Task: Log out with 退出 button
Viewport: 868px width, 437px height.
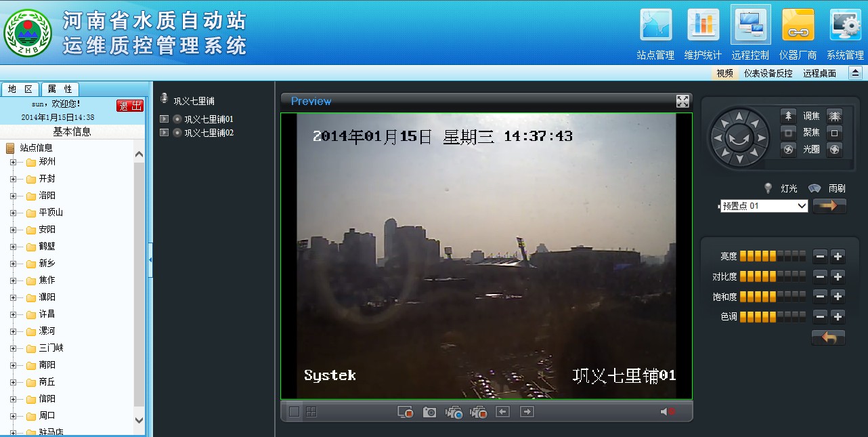Action: [130, 106]
